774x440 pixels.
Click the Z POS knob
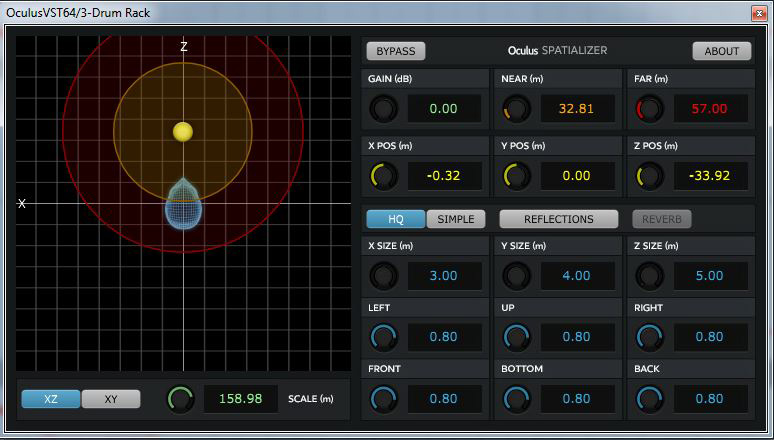[650, 176]
